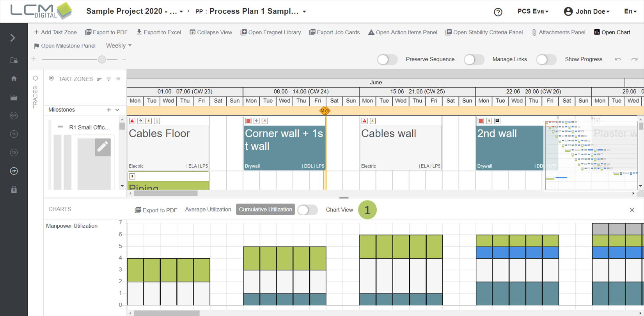Expand the left sidebar with chevron

click(13, 38)
